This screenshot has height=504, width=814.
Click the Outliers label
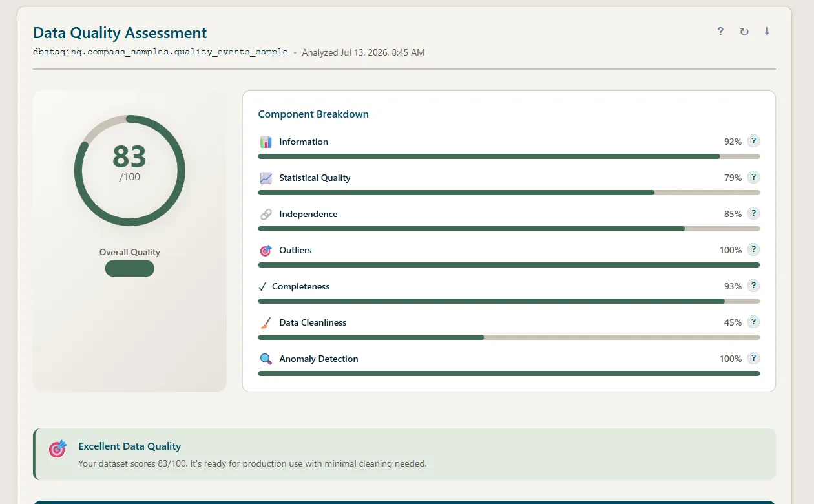click(295, 250)
